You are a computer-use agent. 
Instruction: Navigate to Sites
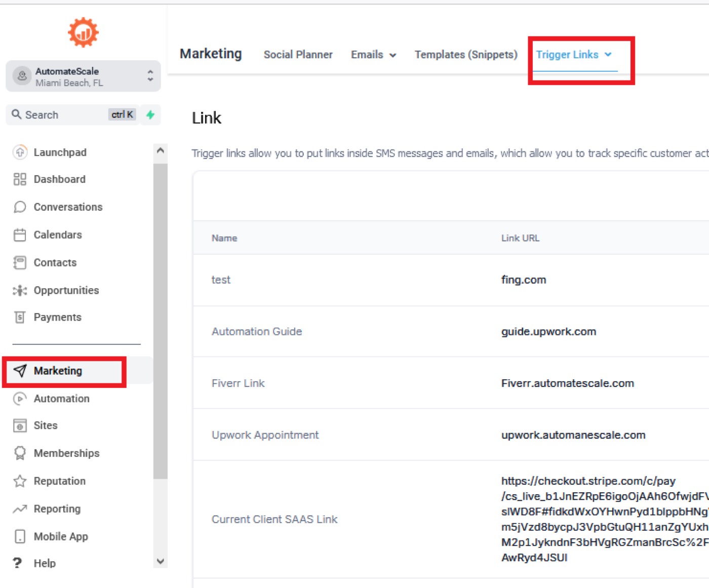coord(46,425)
